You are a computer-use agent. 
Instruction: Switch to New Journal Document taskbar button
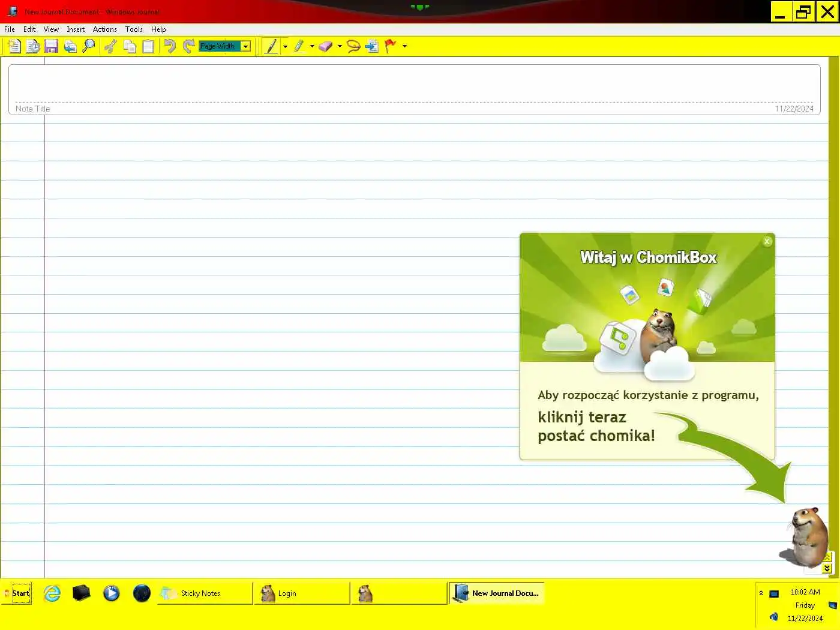point(496,593)
